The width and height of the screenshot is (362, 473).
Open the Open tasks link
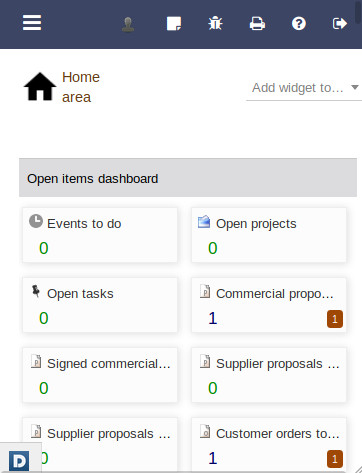(80, 294)
